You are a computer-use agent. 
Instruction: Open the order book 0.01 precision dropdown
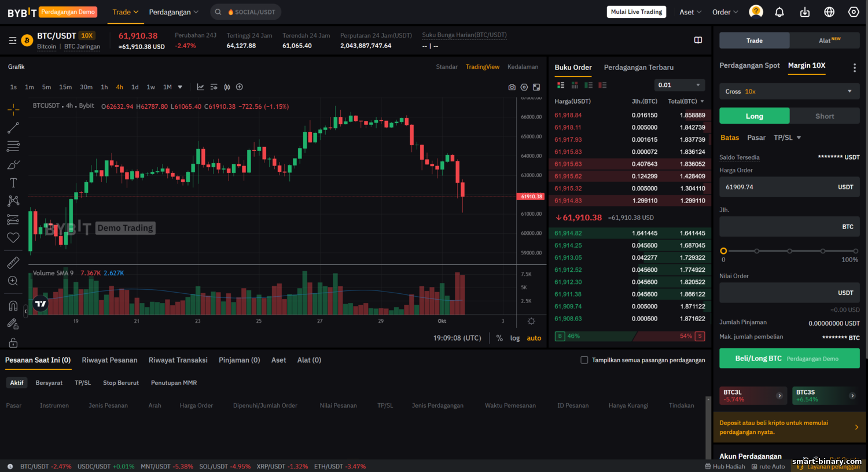click(x=679, y=85)
